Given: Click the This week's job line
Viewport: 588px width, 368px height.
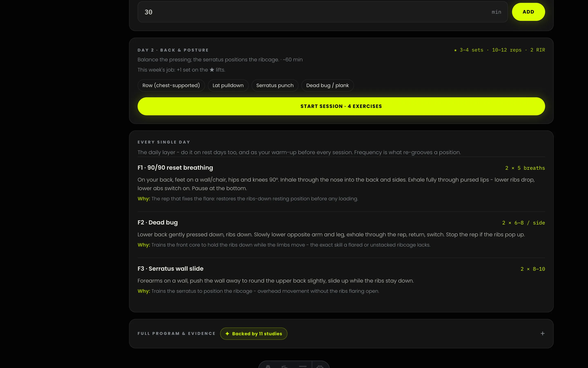Looking at the screenshot, I should 181,70.
